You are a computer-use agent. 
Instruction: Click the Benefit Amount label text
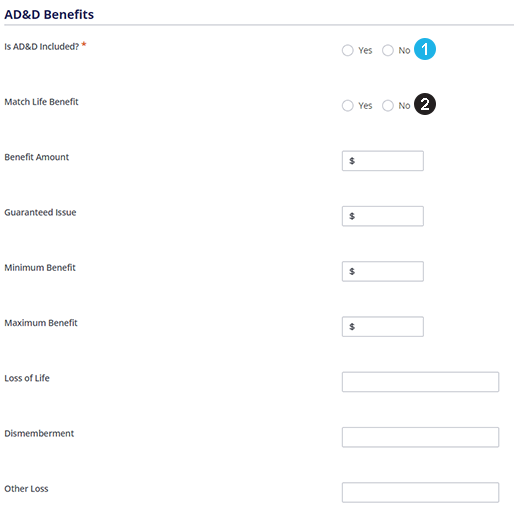tap(37, 157)
